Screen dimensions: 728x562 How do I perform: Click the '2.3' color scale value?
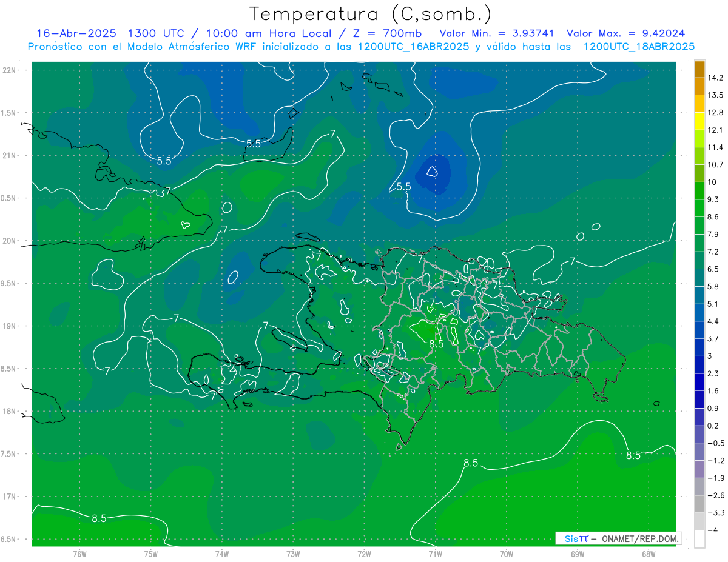pos(713,373)
